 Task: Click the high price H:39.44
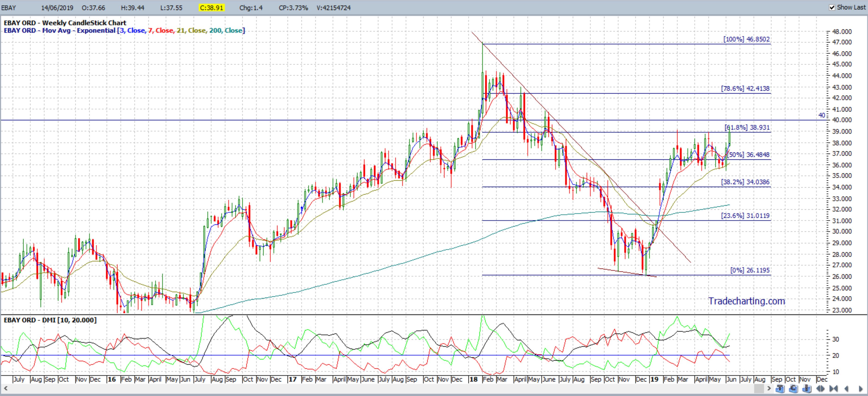click(x=132, y=8)
